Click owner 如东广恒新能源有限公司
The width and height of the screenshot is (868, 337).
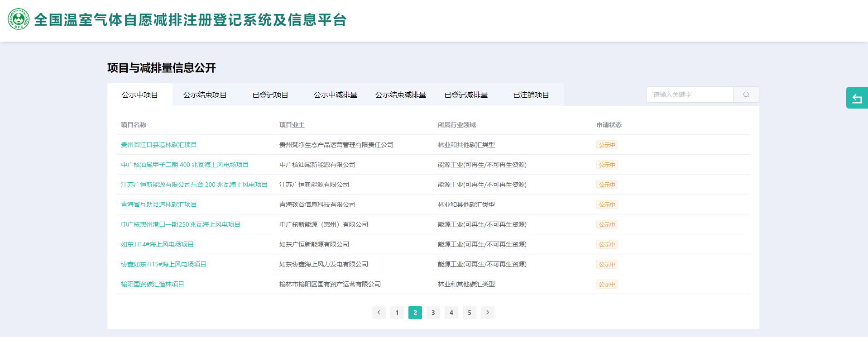314,244
